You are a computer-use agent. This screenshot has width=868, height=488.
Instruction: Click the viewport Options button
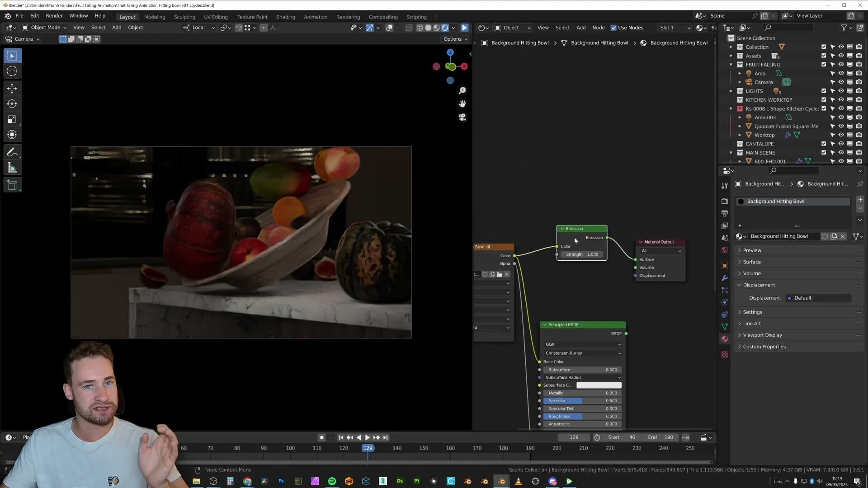(455, 39)
